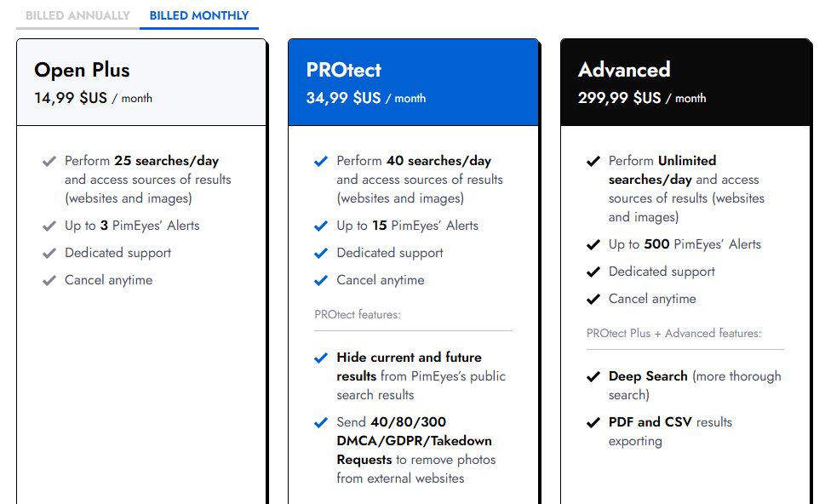Image resolution: width=825 pixels, height=504 pixels.
Task: Click the black checkmark beside 500 PimEyes' Alerts
Action: (x=593, y=244)
